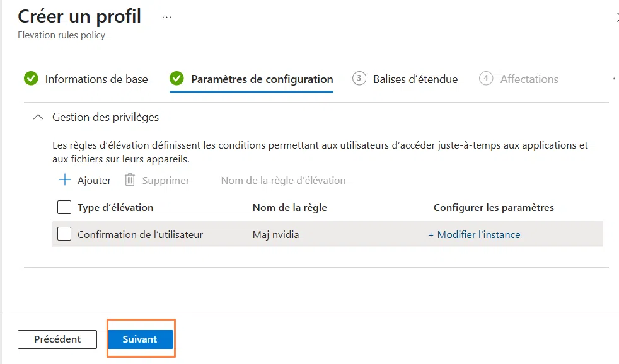
Task: Click the checkmark icon on Paramètres de configuration
Action: point(177,79)
